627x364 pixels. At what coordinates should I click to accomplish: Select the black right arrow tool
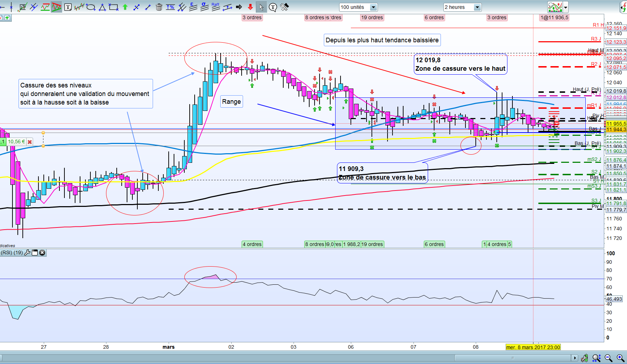tap(239, 7)
